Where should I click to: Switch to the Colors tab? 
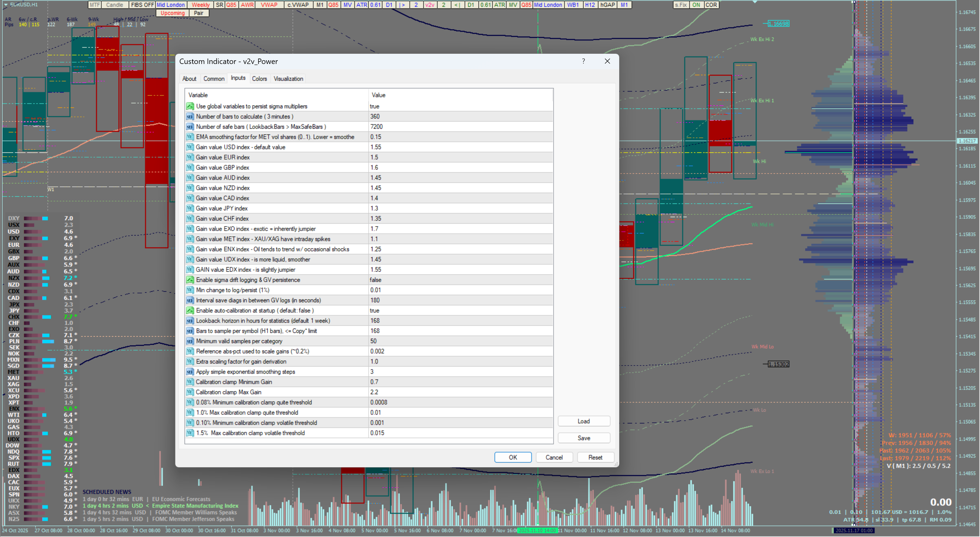pyautogui.click(x=259, y=79)
